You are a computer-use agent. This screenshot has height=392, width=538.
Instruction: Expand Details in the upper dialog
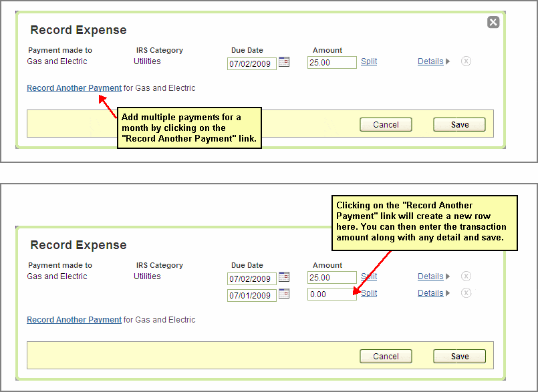[x=433, y=61]
